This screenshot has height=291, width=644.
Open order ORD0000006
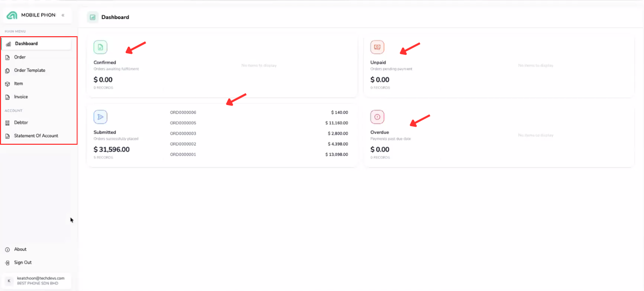click(x=183, y=113)
